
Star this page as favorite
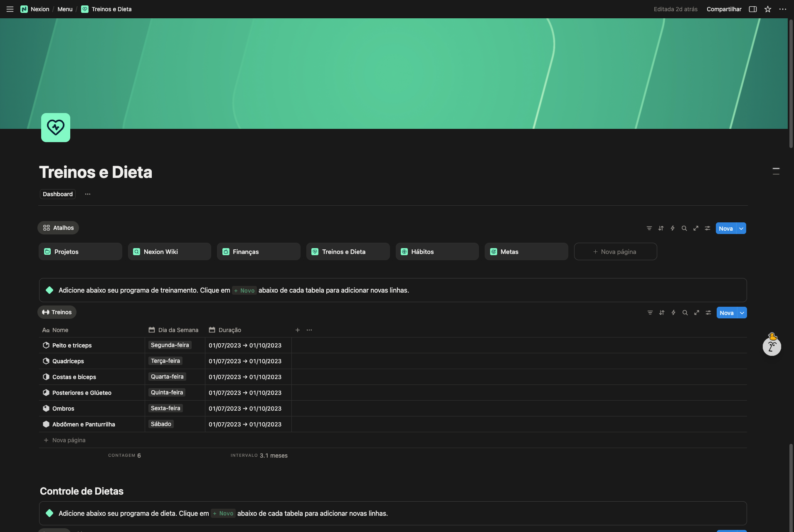[x=768, y=9]
